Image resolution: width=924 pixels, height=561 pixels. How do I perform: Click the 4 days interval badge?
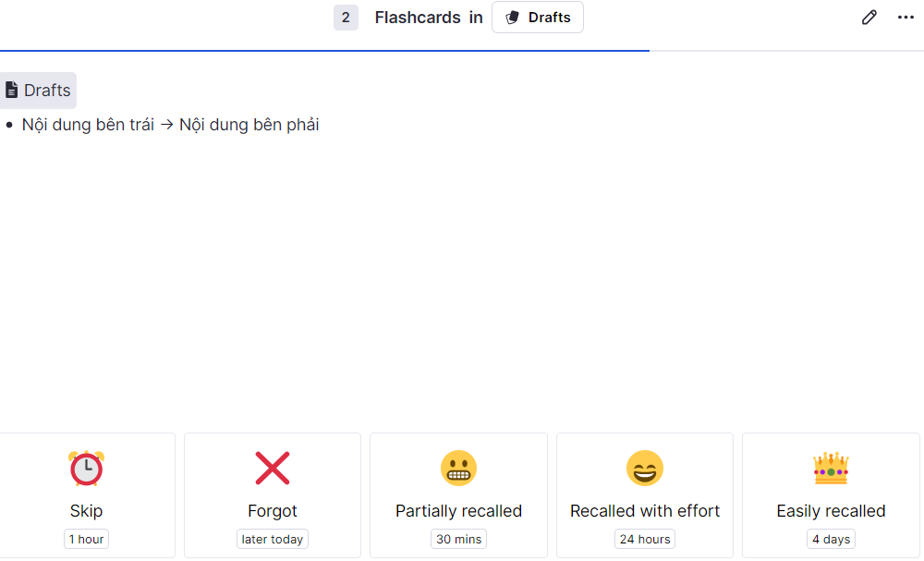pos(831,539)
